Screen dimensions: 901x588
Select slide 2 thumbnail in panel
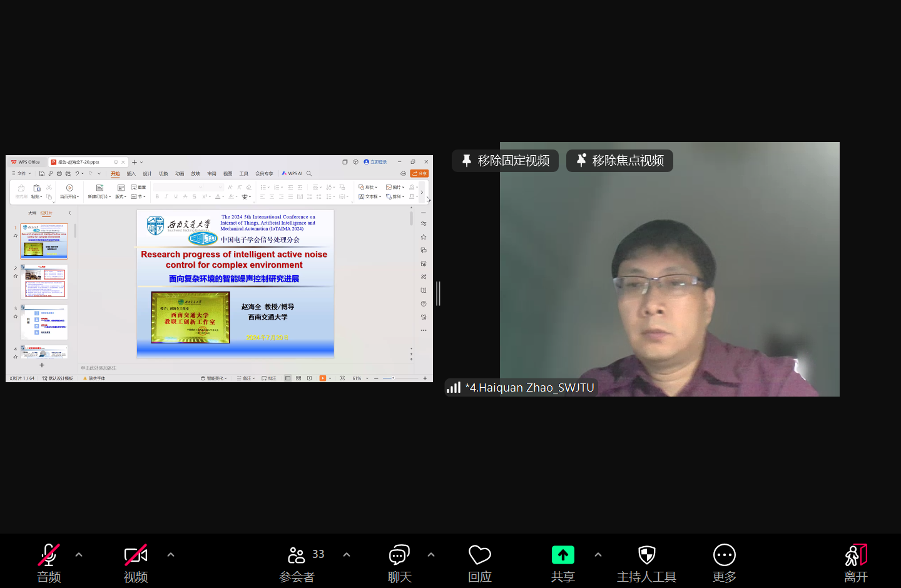point(45,281)
